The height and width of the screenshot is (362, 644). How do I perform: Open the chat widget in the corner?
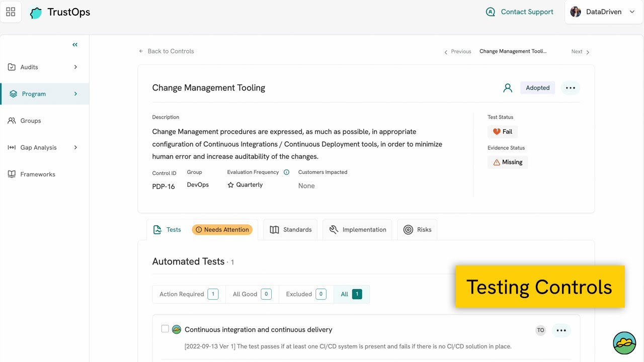click(624, 343)
